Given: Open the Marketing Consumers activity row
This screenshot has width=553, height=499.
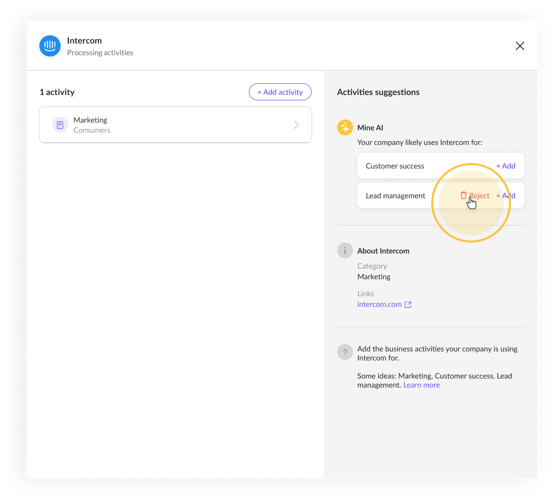Looking at the screenshot, I should (x=175, y=125).
